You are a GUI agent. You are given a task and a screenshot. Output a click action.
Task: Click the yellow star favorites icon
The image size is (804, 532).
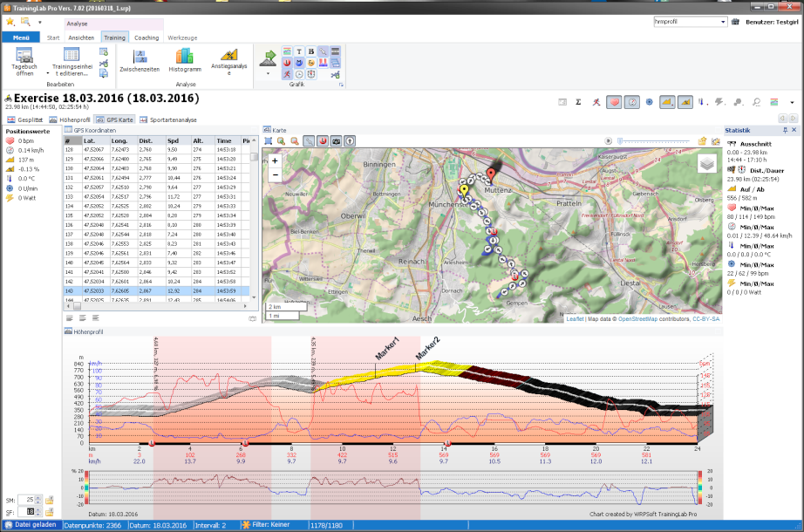pyautogui.click(x=10, y=22)
